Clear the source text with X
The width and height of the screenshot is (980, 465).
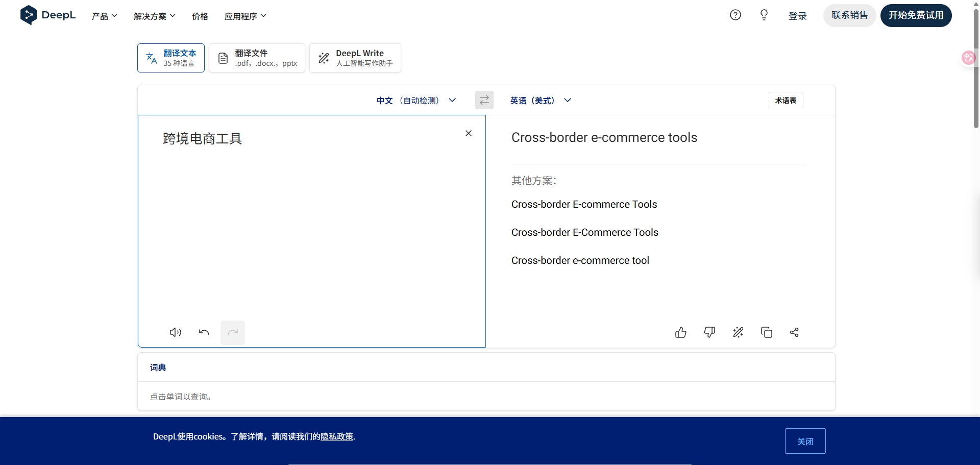[x=469, y=133]
